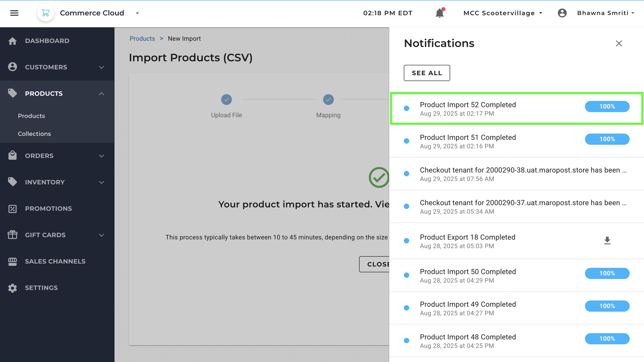The image size is (644, 362).
Task: Click Product Import 51 100% progress badge
Action: pos(607,139)
